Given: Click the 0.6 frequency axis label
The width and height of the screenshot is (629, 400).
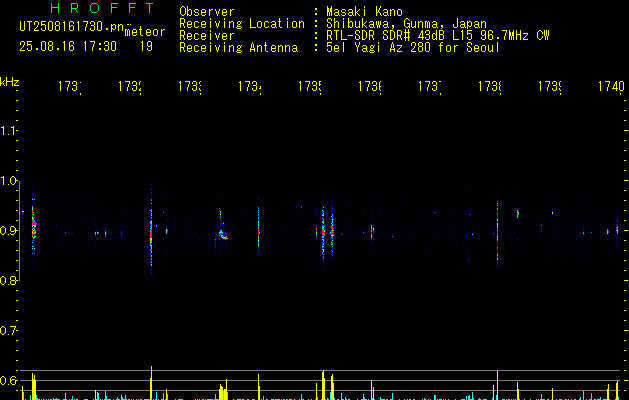Looking at the screenshot, I should pos(8,380).
